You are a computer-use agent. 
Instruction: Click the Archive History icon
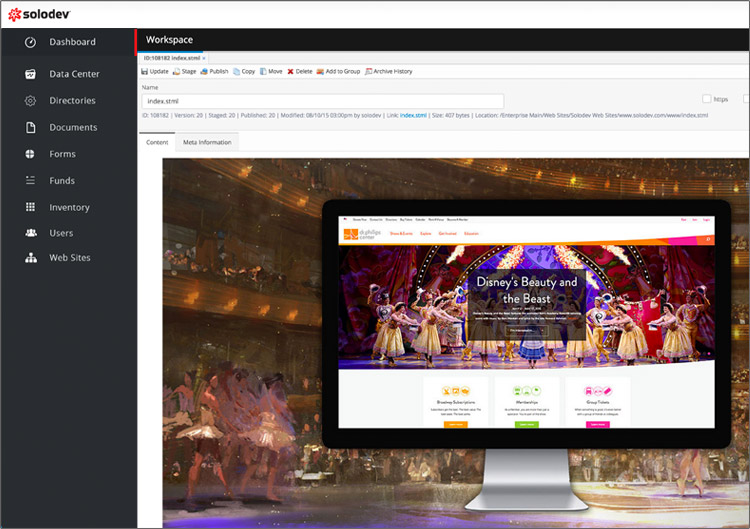click(x=368, y=71)
